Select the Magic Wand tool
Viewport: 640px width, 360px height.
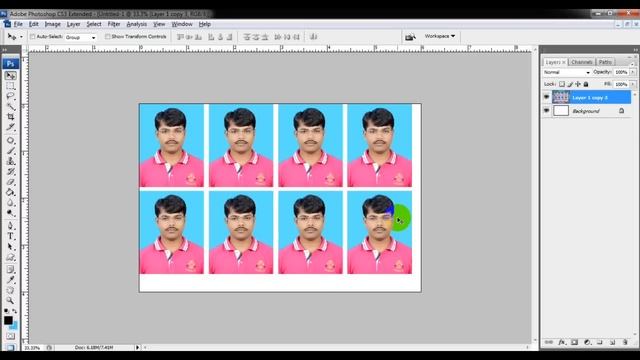point(11,107)
